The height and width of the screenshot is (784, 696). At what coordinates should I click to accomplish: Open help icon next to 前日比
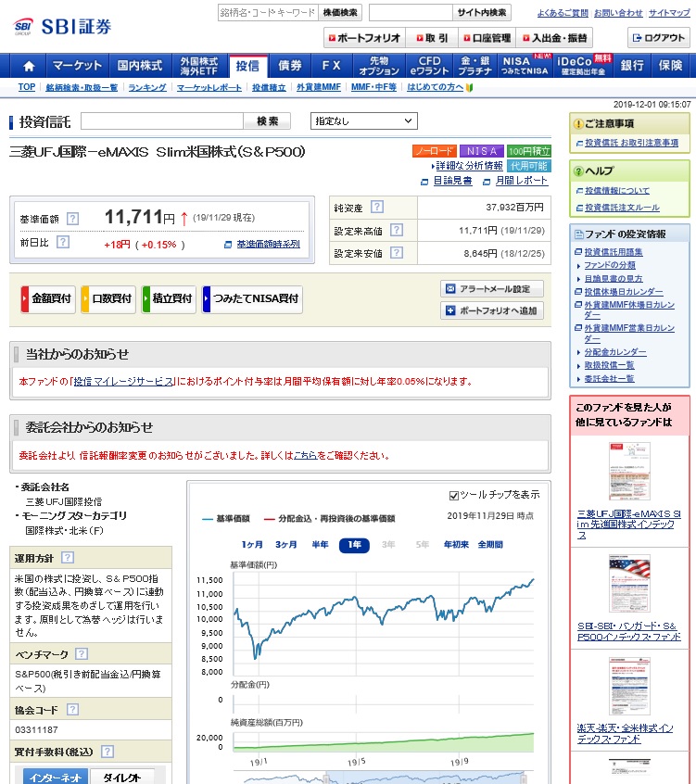tap(62, 242)
